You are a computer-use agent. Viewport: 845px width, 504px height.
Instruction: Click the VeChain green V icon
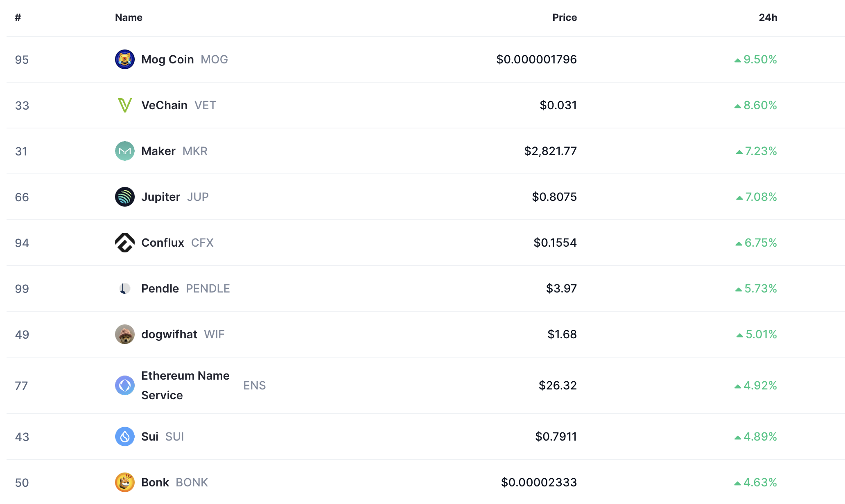[125, 105]
